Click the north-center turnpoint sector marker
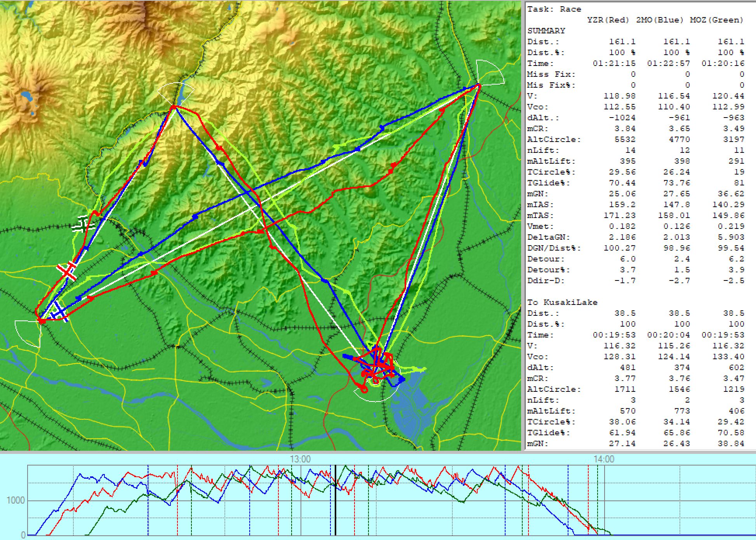Viewport: 756px width, 540px height. (x=176, y=93)
